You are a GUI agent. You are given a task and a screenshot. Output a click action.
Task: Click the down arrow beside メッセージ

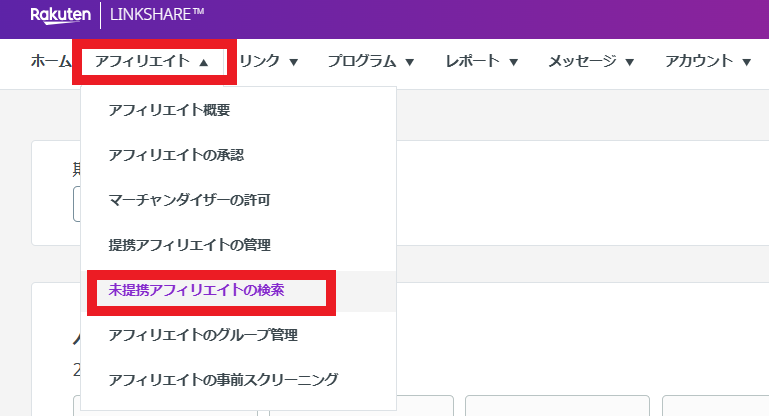coord(630,63)
